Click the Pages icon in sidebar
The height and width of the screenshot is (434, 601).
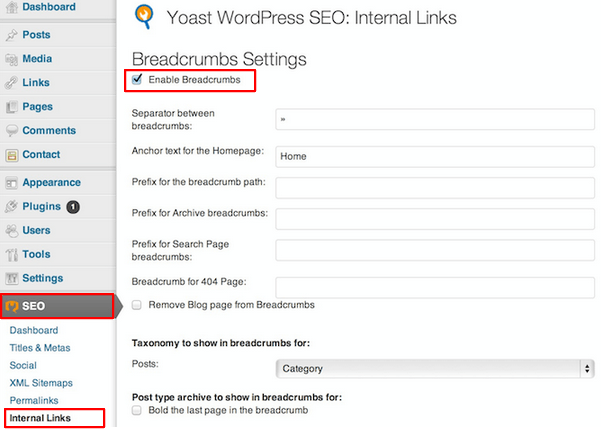11,107
